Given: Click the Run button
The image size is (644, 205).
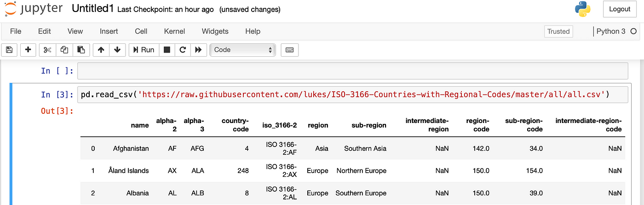Looking at the screenshot, I should click(144, 50).
